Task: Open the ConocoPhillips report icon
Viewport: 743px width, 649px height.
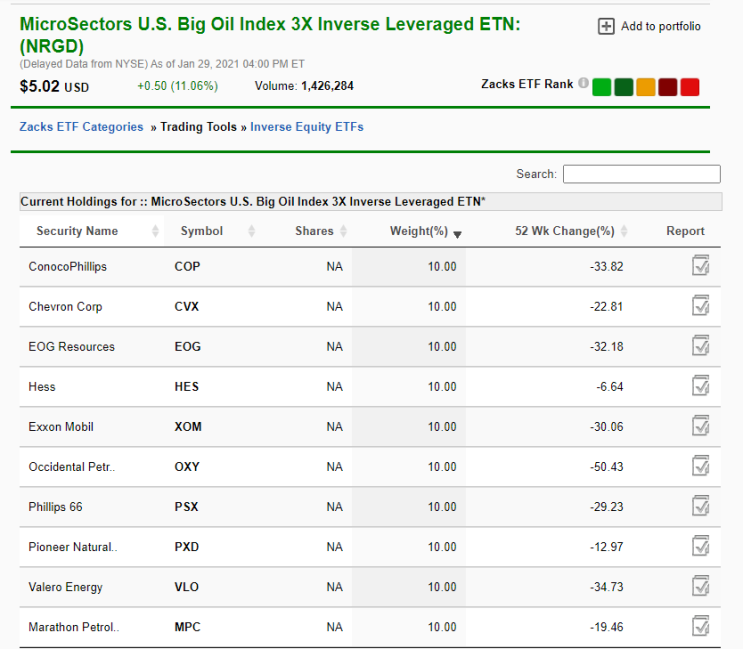Action: point(700,266)
